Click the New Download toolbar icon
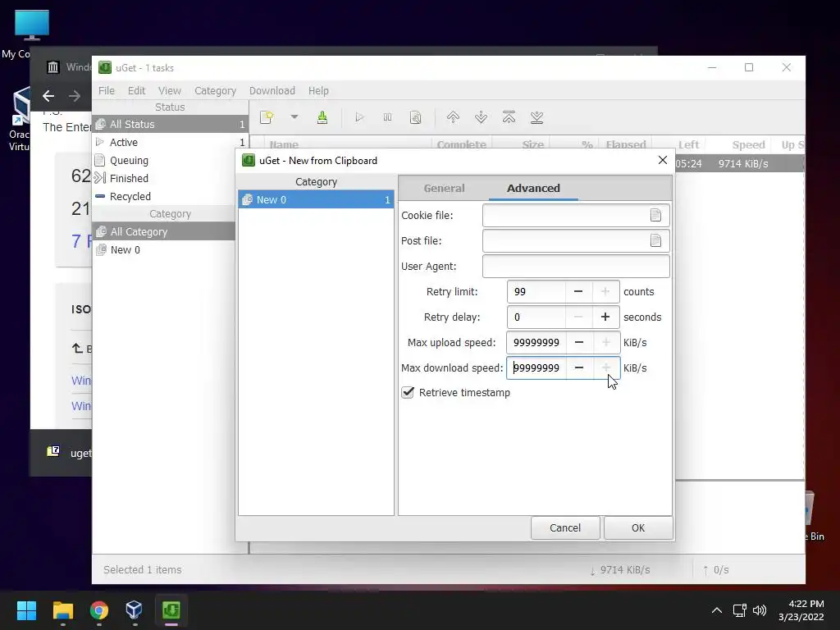This screenshot has height=630, width=840. point(267,117)
